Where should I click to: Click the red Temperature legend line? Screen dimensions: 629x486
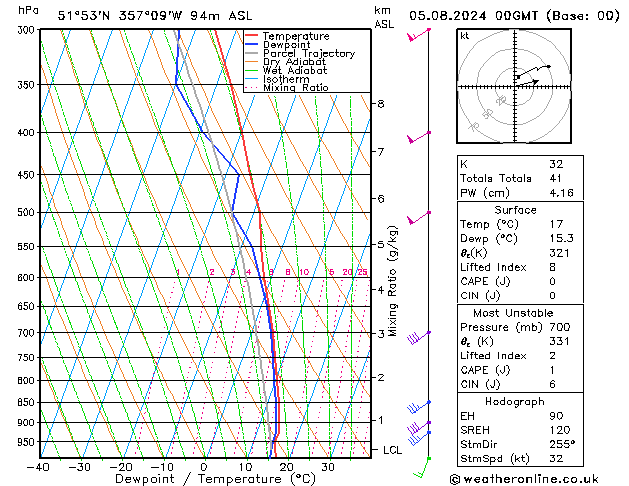click(252, 36)
